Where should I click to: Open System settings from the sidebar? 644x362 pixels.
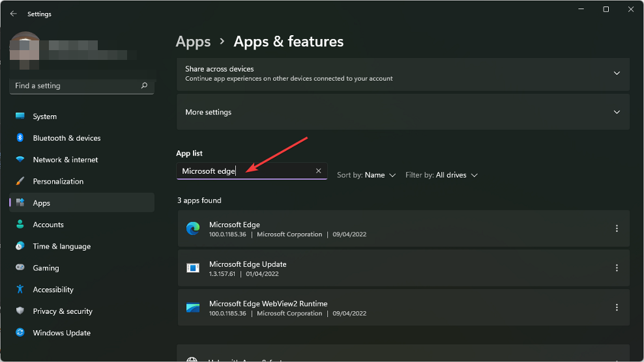(x=81, y=116)
